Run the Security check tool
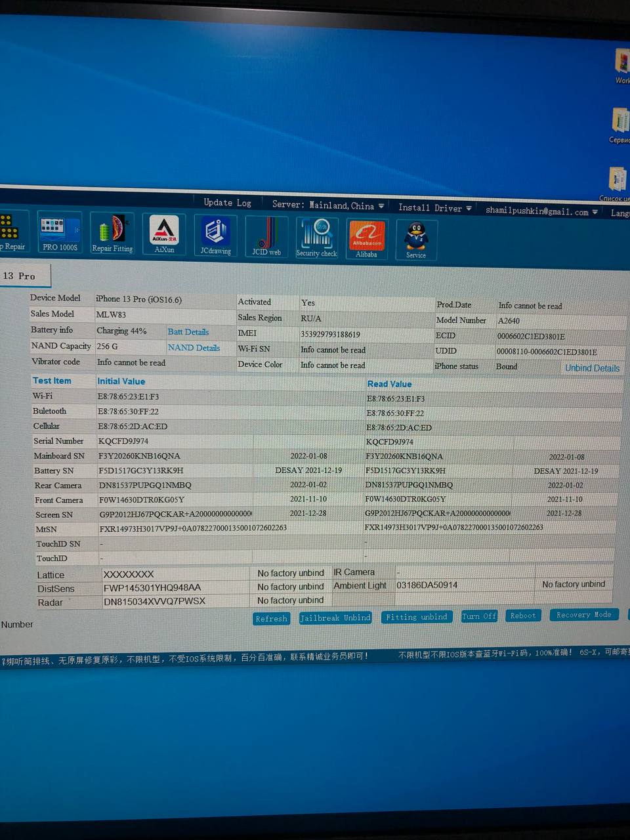This screenshot has width=630, height=840. 316,238
